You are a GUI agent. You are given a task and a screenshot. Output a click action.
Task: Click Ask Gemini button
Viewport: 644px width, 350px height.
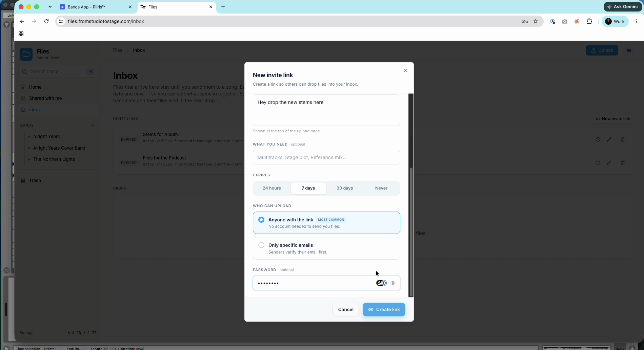623,6
